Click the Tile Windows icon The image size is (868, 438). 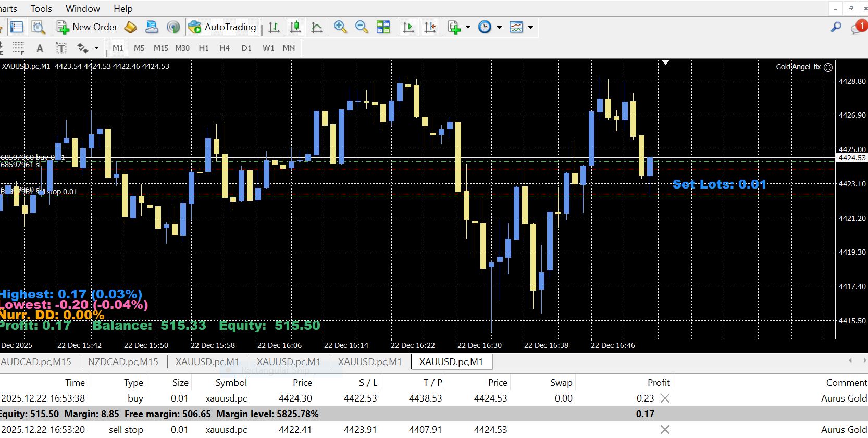click(x=383, y=27)
